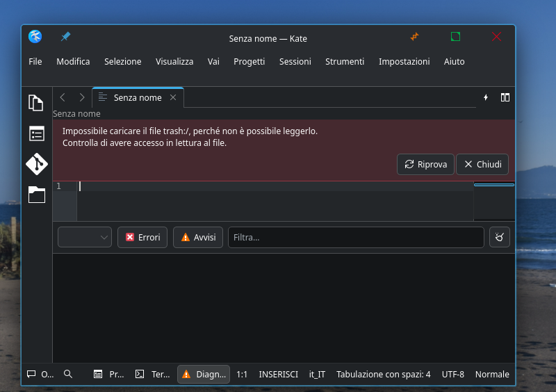Toggle the Diagnostica panel in status bar
This screenshot has width=556, height=392.
point(204,374)
